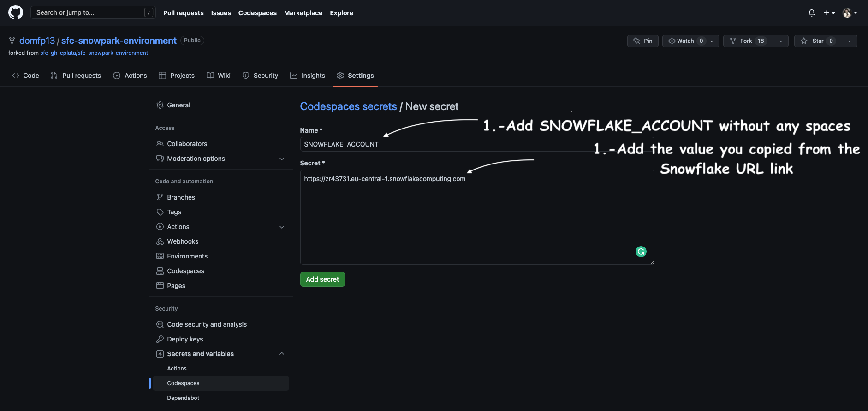
Task: Open sfc-snowpark-environment repository link
Action: click(x=119, y=41)
